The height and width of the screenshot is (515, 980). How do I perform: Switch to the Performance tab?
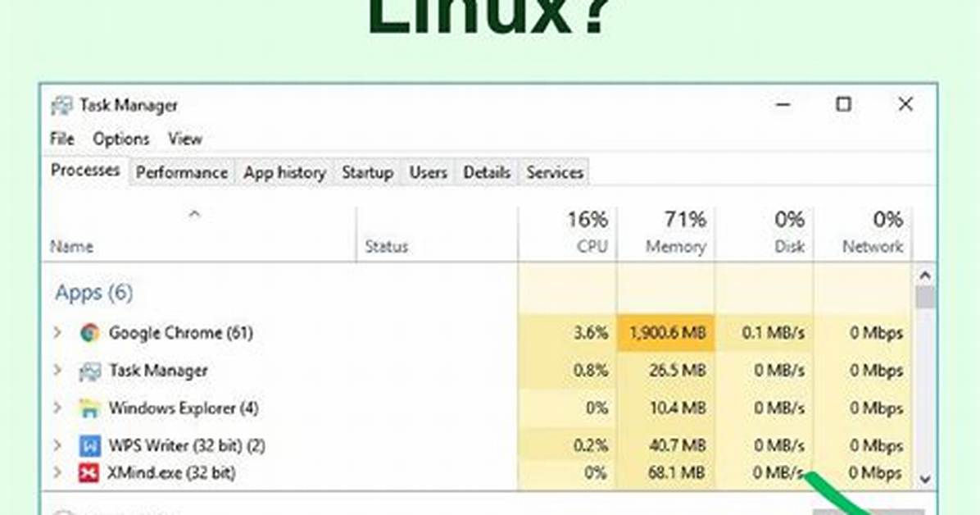click(x=181, y=173)
